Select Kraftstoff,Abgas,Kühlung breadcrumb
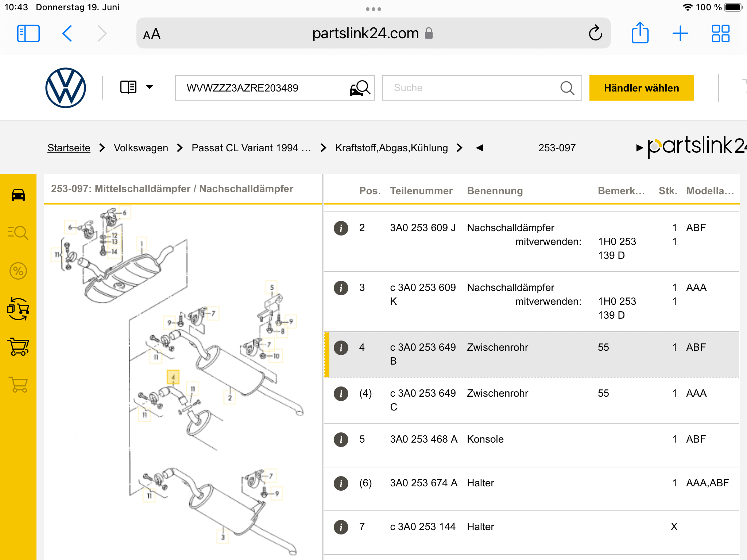 click(x=391, y=148)
